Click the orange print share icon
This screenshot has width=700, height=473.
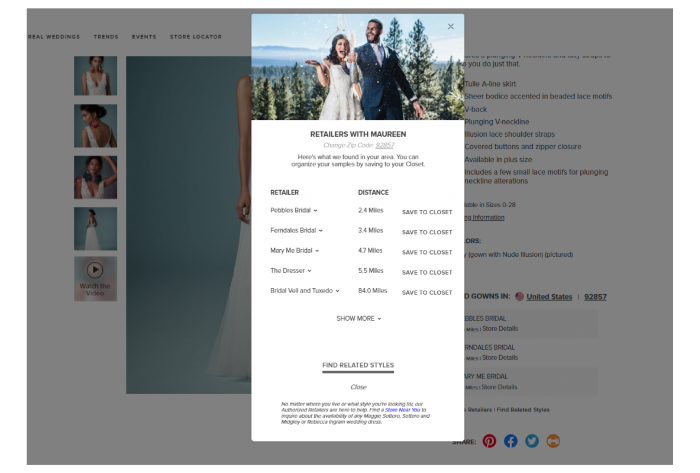553,441
